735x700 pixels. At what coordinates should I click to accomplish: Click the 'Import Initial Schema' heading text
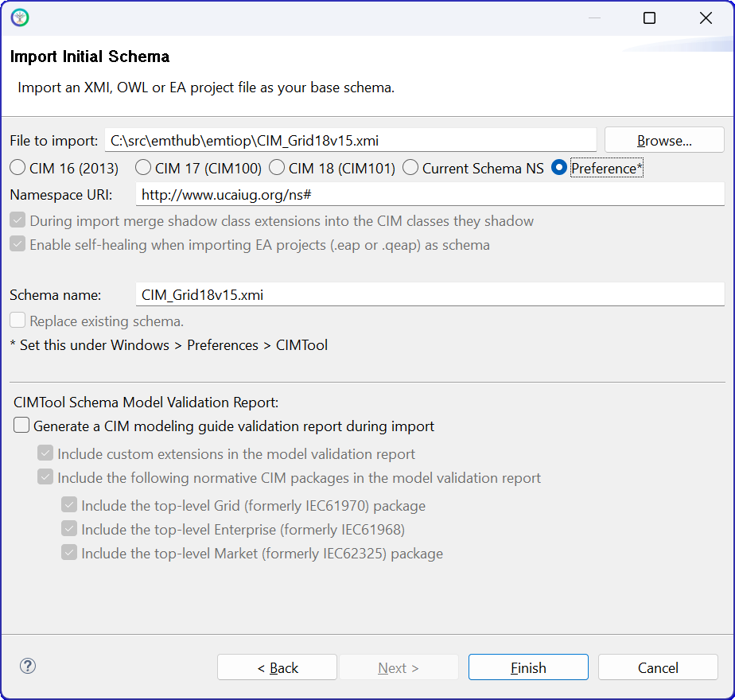coord(90,56)
